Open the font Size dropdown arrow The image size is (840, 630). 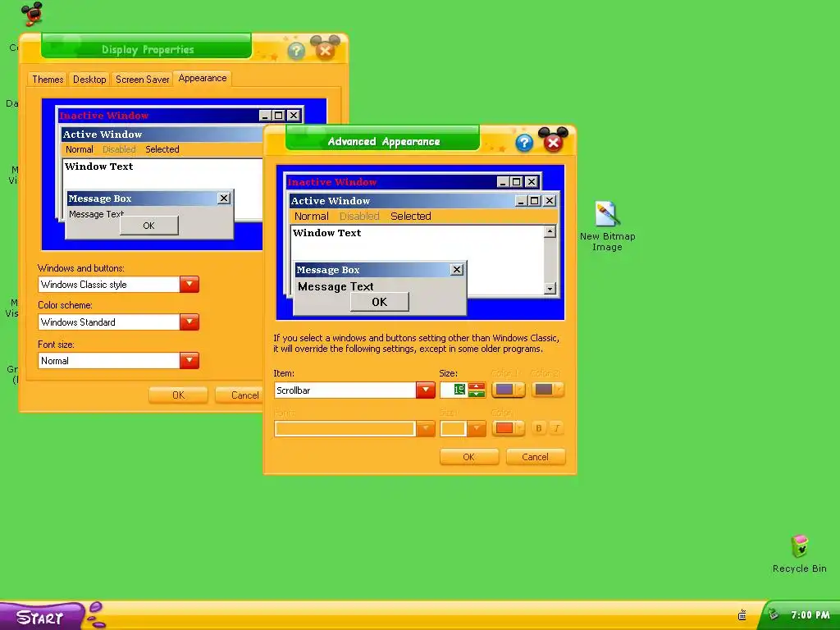[476, 428]
